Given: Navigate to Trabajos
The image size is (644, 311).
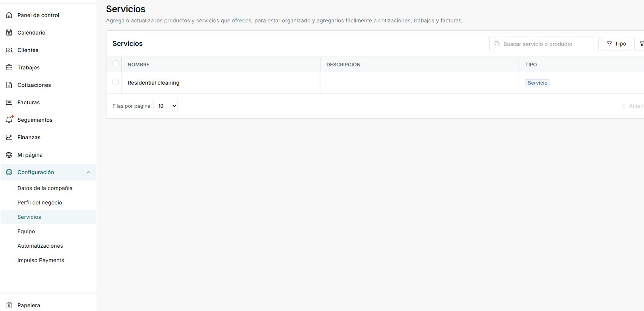Looking at the screenshot, I should coord(48,68).
